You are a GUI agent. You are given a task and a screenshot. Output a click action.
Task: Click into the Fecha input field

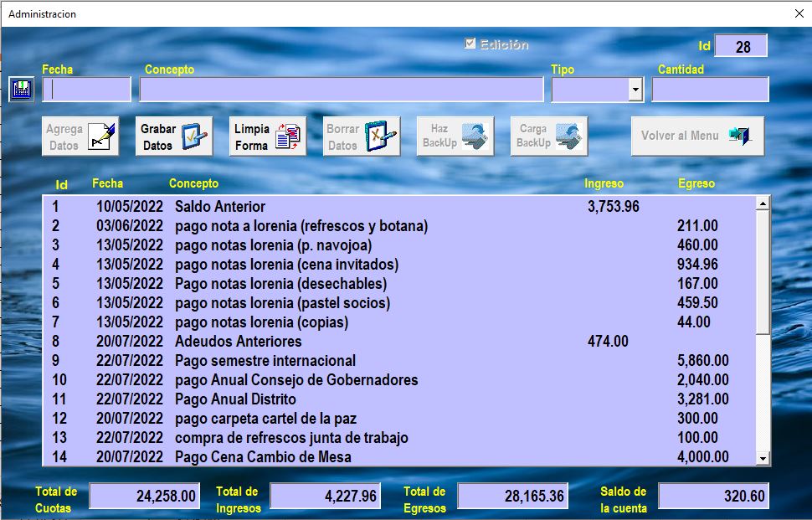86,90
